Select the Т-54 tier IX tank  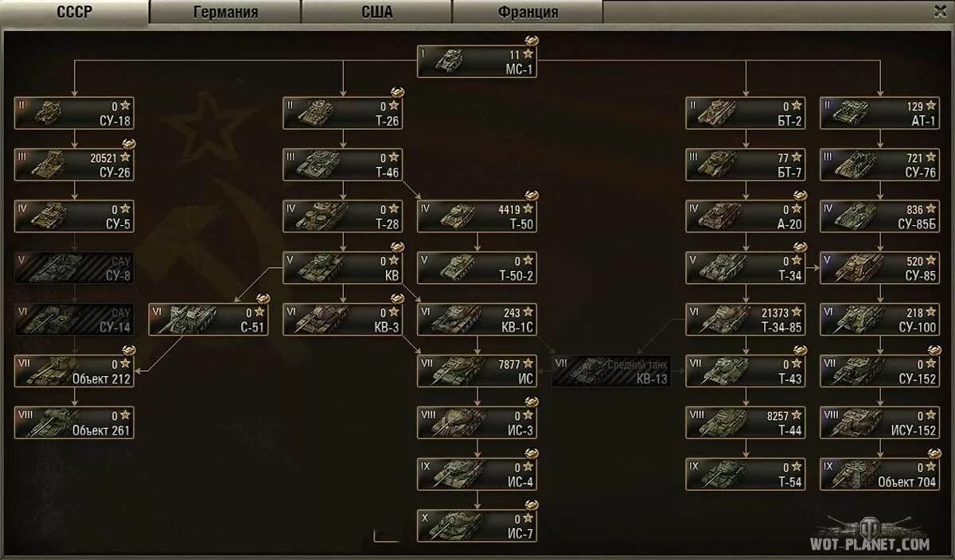[746, 474]
